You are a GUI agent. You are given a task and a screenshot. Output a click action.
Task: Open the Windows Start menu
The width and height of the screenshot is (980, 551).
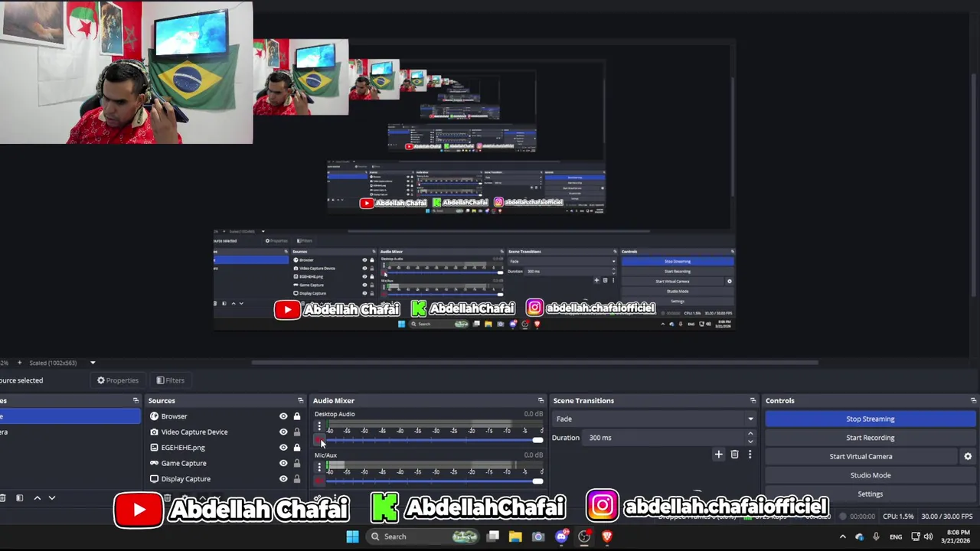pyautogui.click(x=352, y=536)
